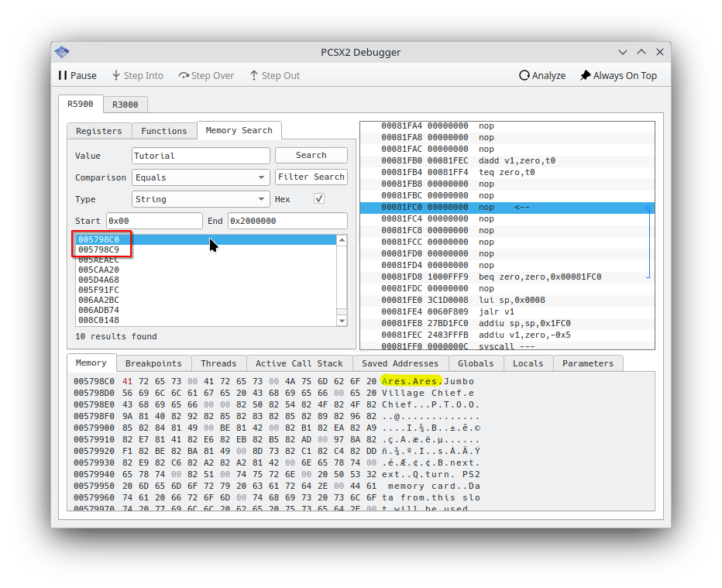This screenshot has height=588, width=722.
Task: Click ASCII text Village Chief.e
Action: 428,393
